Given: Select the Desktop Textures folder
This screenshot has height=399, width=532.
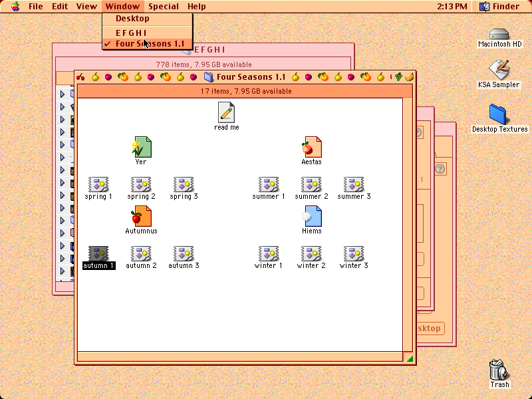Looking at the screenshot, I should 498,114.
